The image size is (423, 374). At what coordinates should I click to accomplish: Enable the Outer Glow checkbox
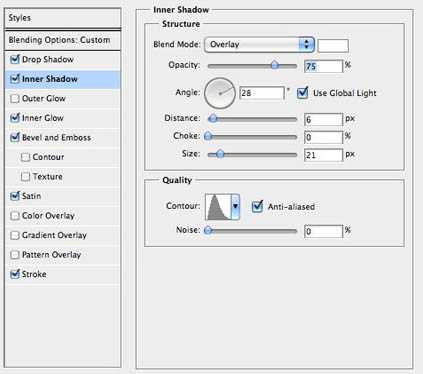15,99
